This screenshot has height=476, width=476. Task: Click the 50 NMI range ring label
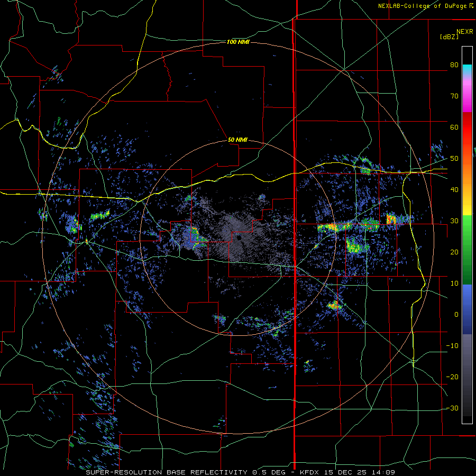coord(237,140)
